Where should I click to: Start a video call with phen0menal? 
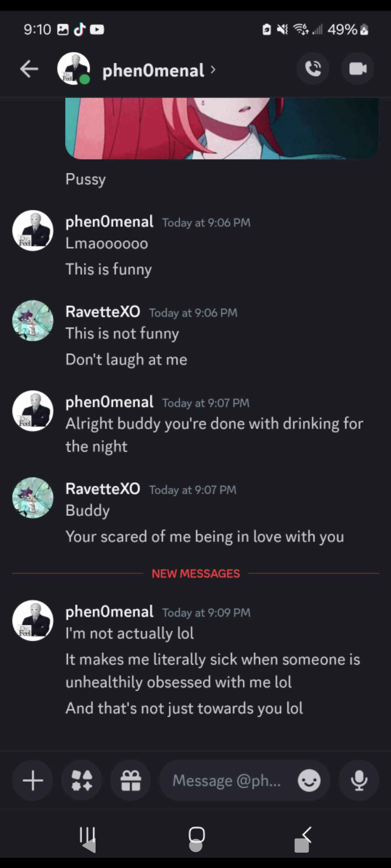[358, 69]
